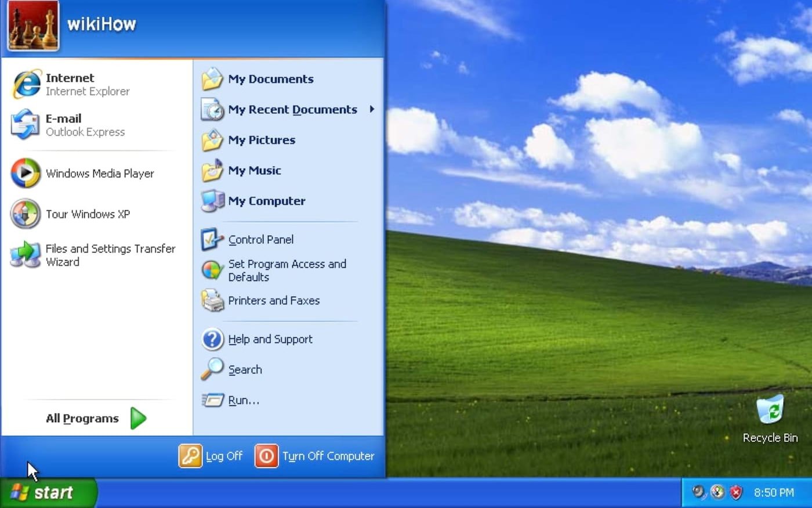Click the My Computer text label
Image resolution: width=812 pixels, height=508 pixels.
coord(267,201)
